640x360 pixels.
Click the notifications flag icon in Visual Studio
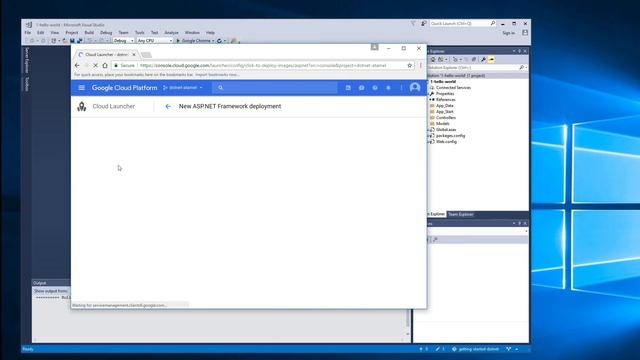click(413, 24)
